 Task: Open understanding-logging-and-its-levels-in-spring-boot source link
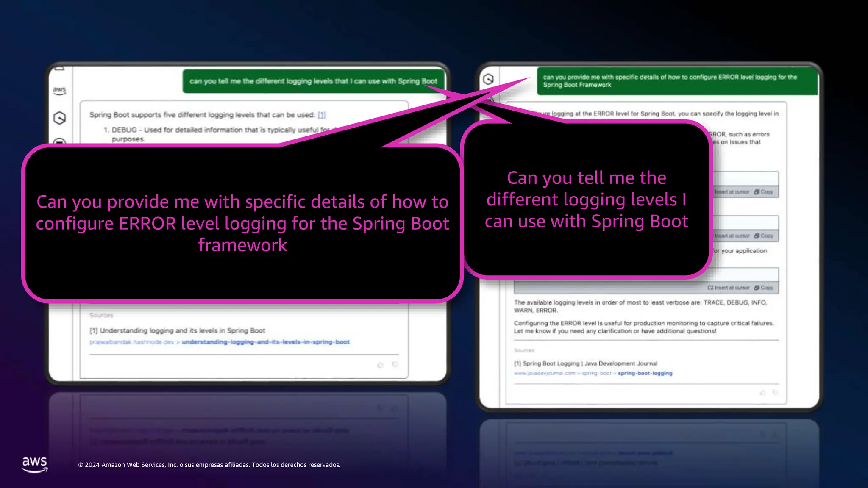tap(266, 342)
